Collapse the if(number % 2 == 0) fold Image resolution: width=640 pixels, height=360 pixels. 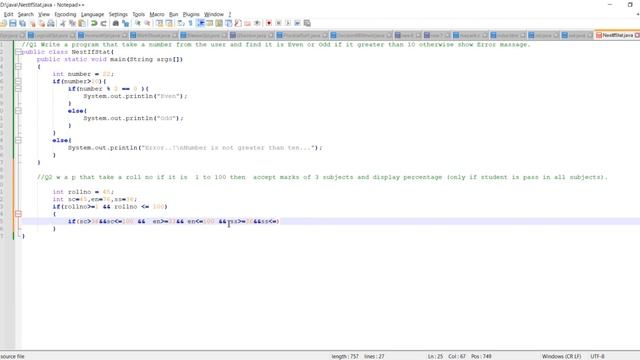[18, 89]
